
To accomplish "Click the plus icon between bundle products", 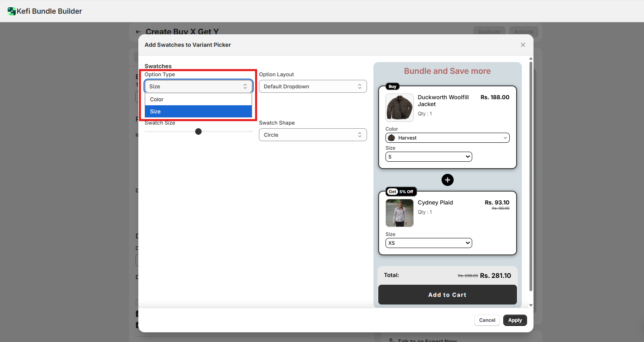I will (x=447, y=180).
